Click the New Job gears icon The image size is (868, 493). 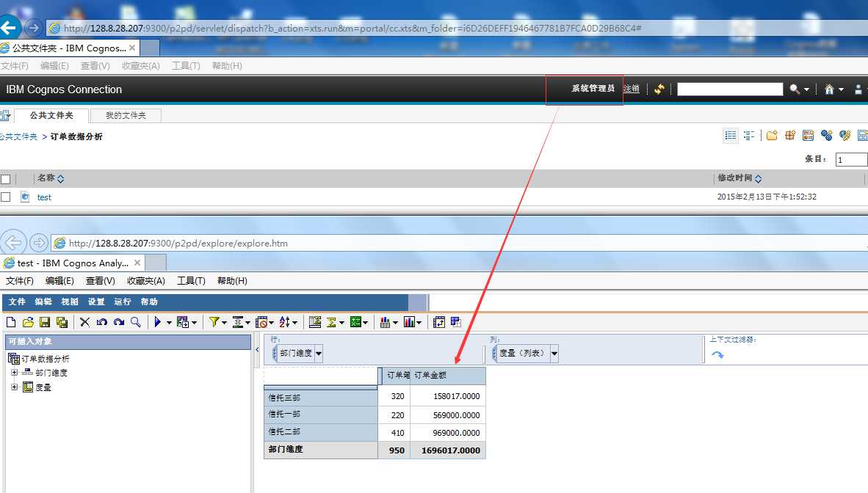(x=827, y=136)
